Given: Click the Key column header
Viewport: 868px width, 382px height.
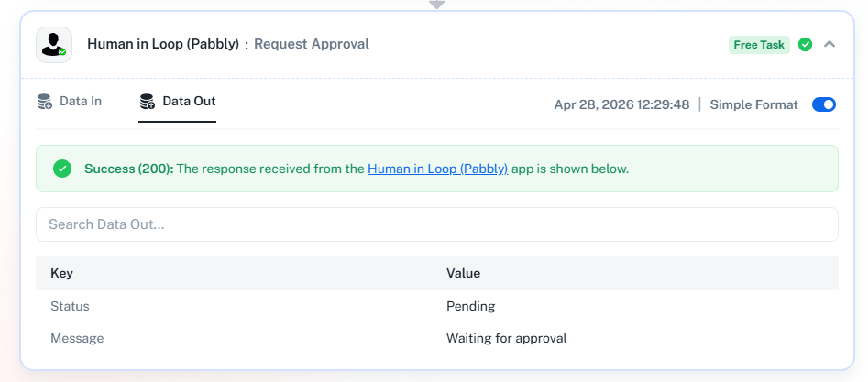Looking at the screenshot, I should (61, 273).
